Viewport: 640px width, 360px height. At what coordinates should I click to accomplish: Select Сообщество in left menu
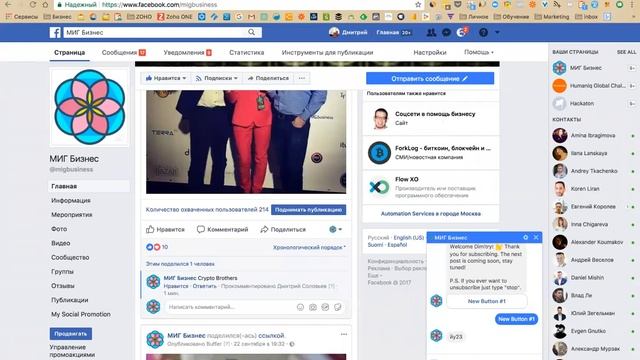(x=70, y=258)
